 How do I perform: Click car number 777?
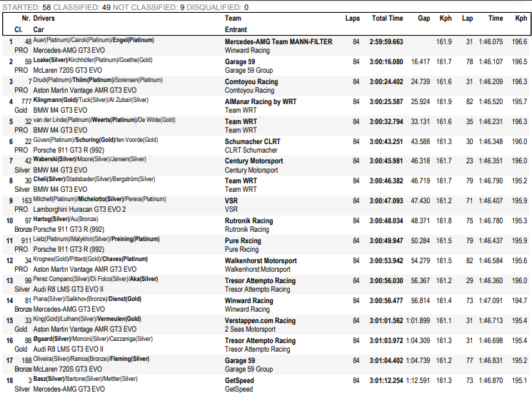pyautogui.click(x=26, y=101)
